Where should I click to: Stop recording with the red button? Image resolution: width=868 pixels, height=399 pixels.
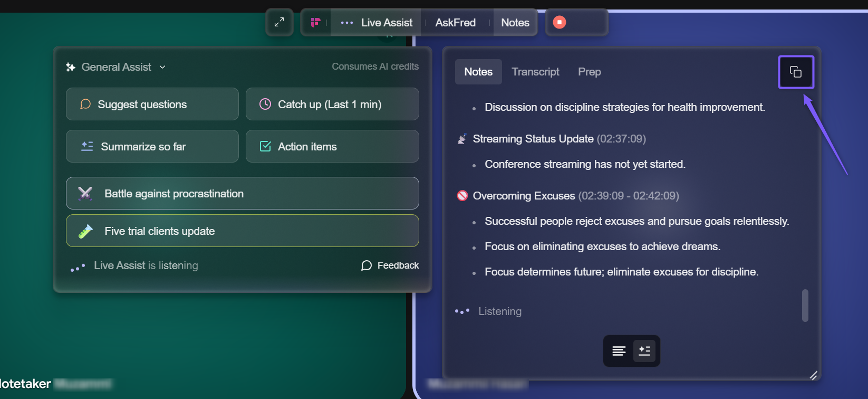coord(560,22)
